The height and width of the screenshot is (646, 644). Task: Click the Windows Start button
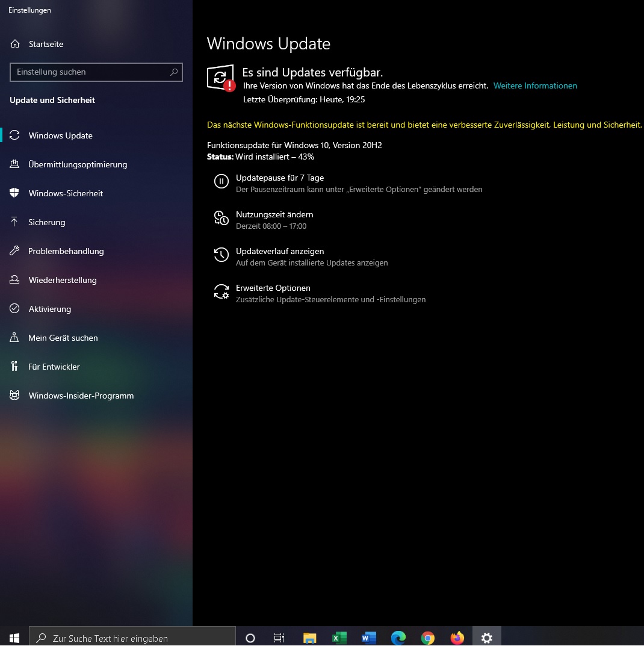coord(14,638)
